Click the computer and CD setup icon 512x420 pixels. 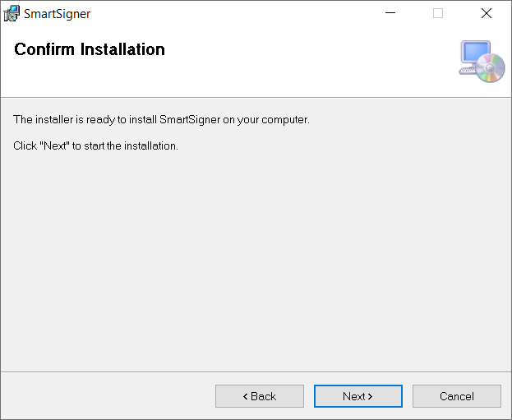click(x=482, y=62)
